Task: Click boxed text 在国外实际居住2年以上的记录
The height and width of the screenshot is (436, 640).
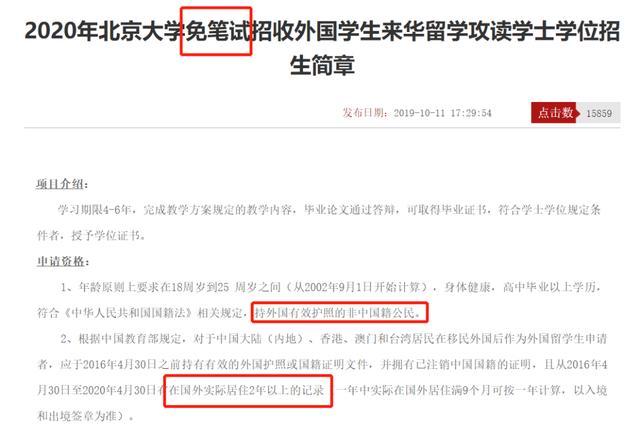Action: pos(247,390)
